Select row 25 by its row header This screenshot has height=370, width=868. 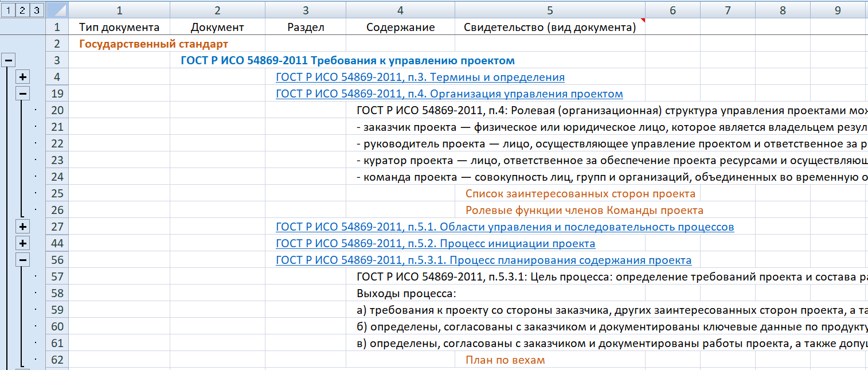57,193
